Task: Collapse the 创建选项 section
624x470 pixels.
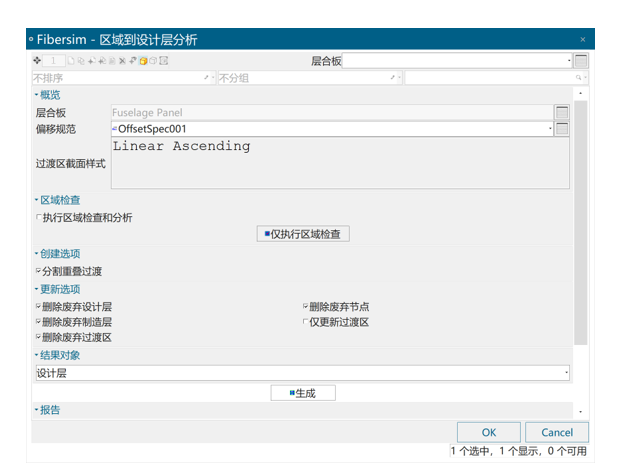Action: pos(36,254)
